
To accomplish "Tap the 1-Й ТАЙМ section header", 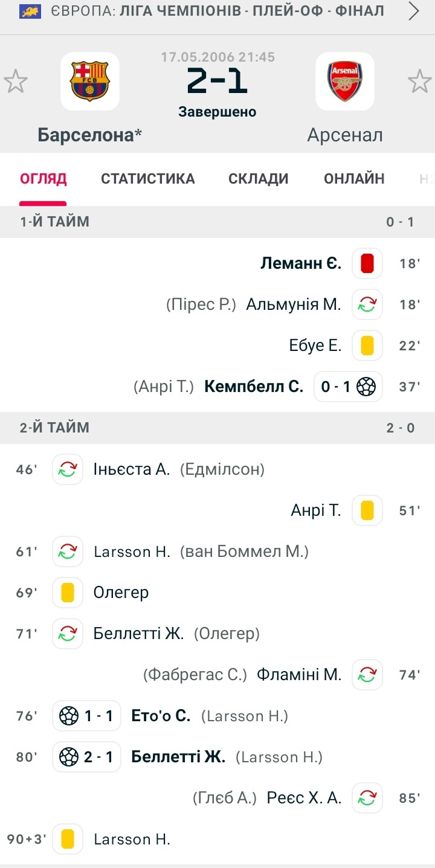I will (x=217, y=222).
